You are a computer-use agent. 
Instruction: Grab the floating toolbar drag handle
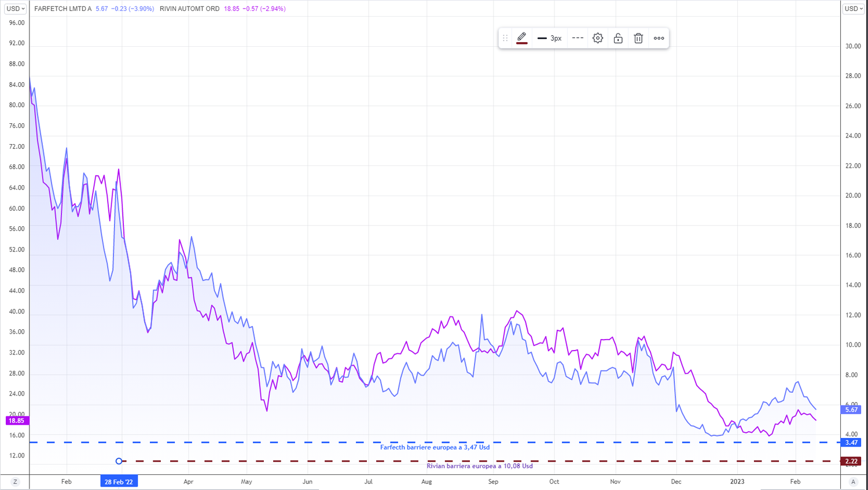pos(505,38)
